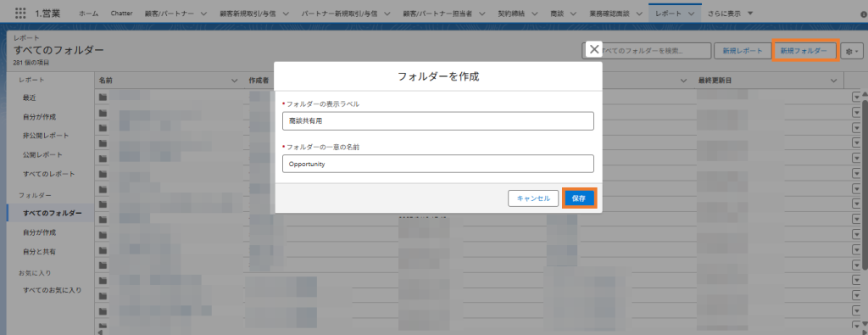Focus the フォルダーの表示ラベル input field

coord(437,120)
